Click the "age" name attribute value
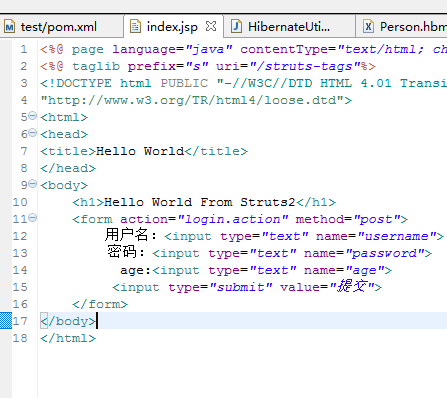This screenshot has width=447, height=398. click(x=365, y=270)
